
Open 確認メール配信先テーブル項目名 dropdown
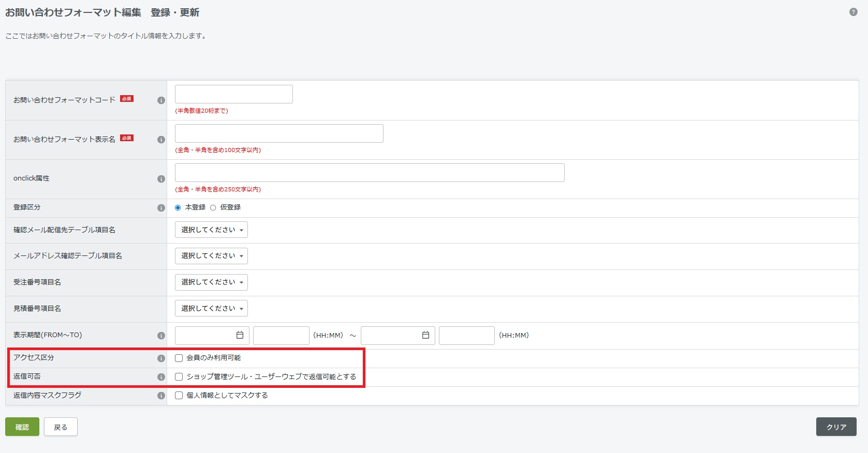(x=211, y=230)
